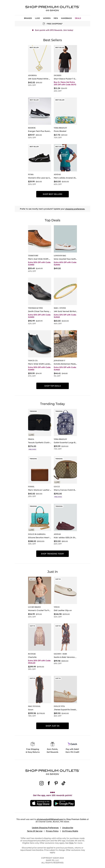Click the SHOP TRENDING TODAY button

point(52,554)
